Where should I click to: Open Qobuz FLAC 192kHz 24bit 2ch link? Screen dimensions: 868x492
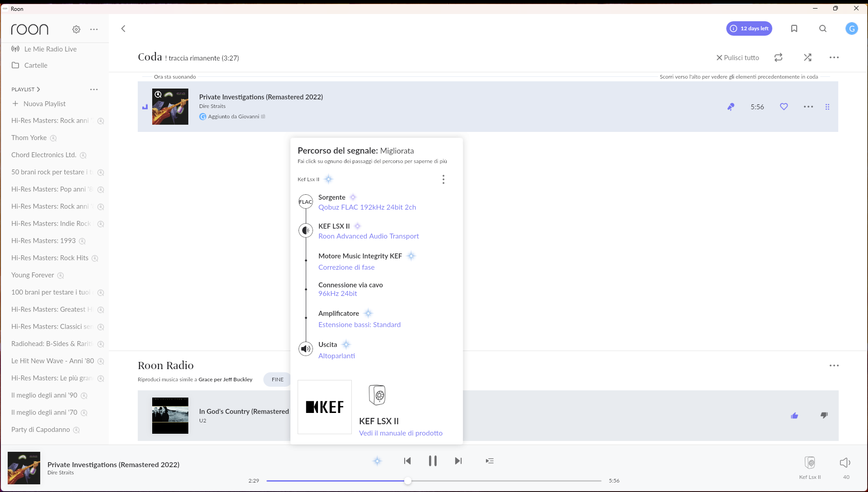coord(367,207)
